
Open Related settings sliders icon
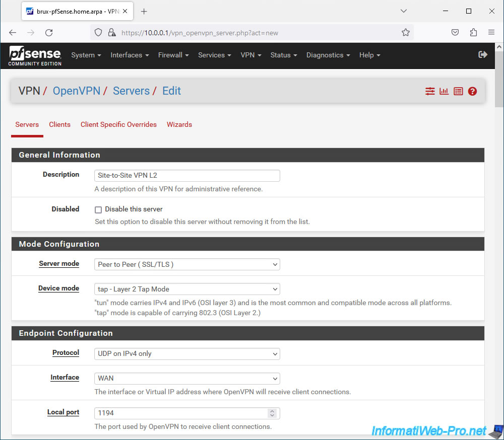(x=430, y=91)
